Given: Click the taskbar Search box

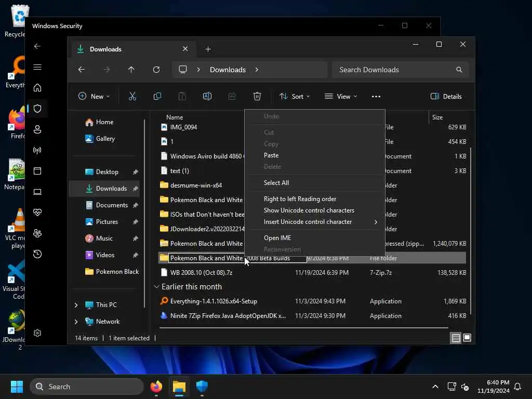Looking at the screenshot, I should [x=87, y=387].
